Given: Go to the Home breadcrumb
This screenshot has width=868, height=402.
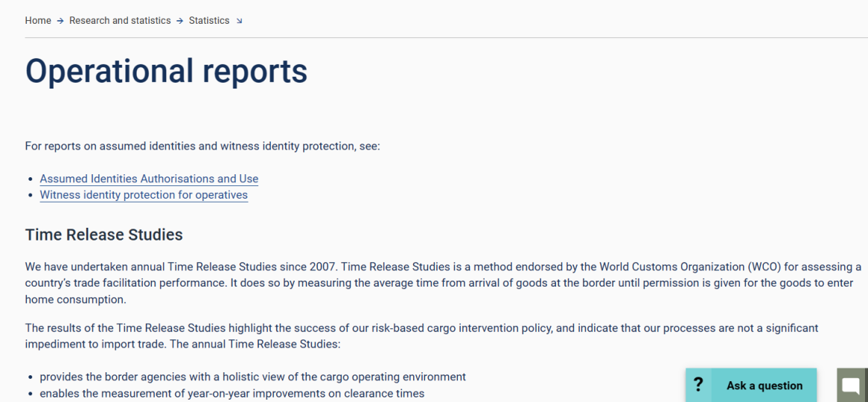Looking at the screenshot, I should point(38,21).
